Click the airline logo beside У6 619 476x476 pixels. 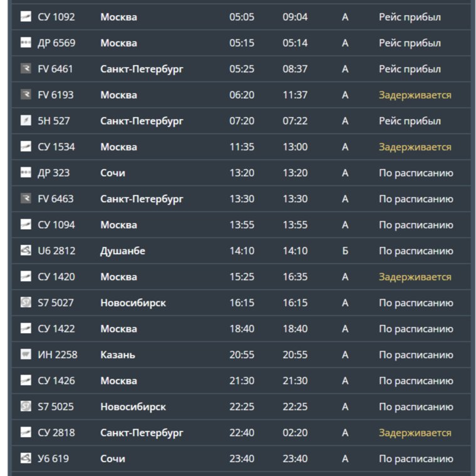coord(26,458)
